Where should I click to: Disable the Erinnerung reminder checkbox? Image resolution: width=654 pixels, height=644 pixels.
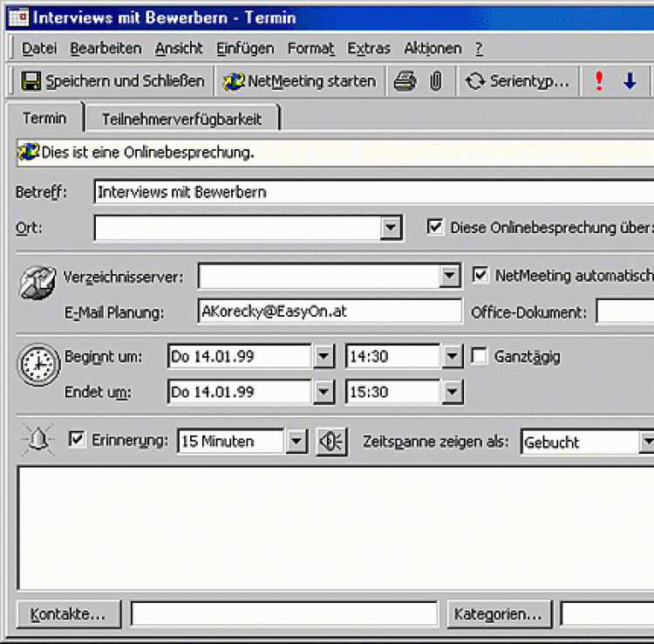pos(77,440)
